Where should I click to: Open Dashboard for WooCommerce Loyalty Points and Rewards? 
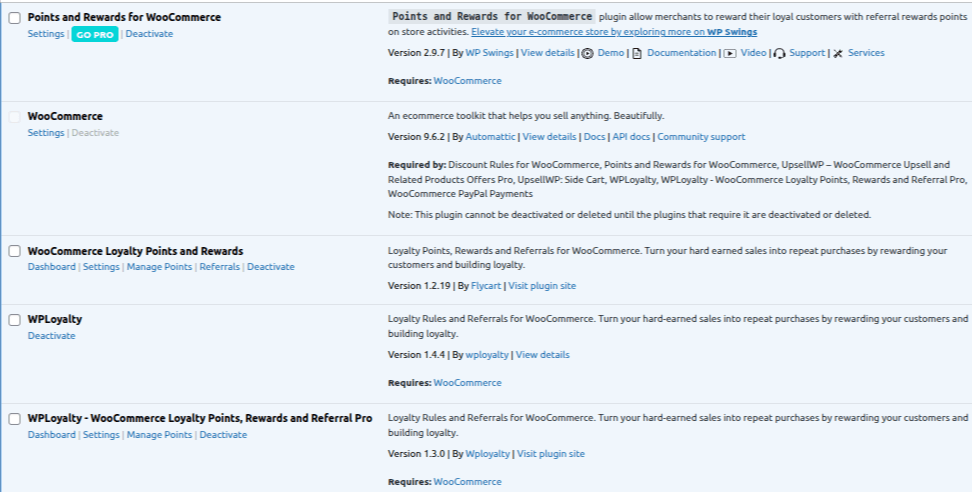[x=51, y=267]
